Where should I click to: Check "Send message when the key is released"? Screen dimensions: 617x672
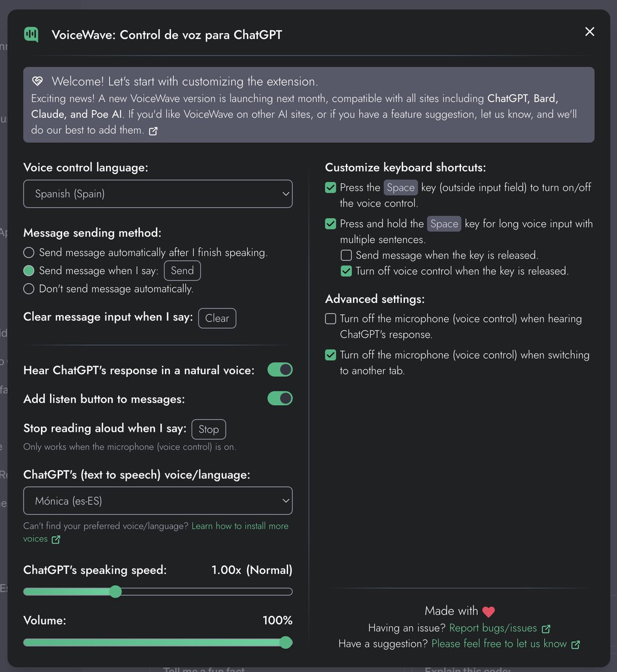coord(346,255)
